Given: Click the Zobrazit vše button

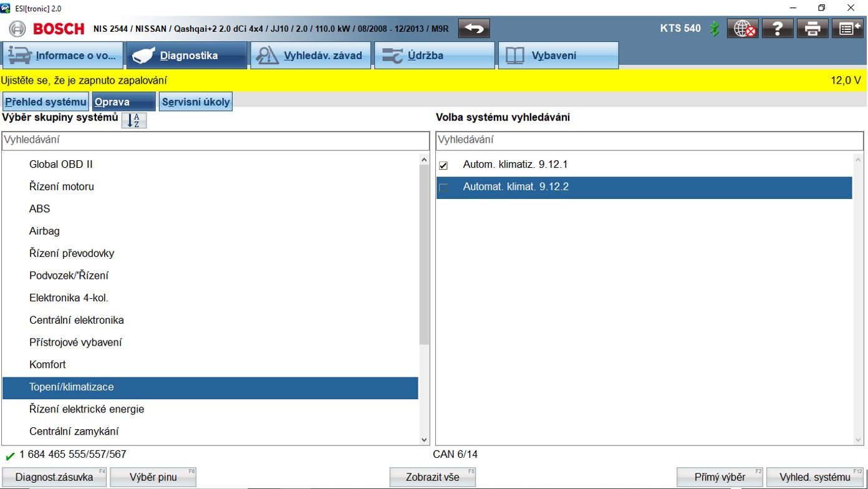Looking at the screenshot, I should [x=433, y=477].
